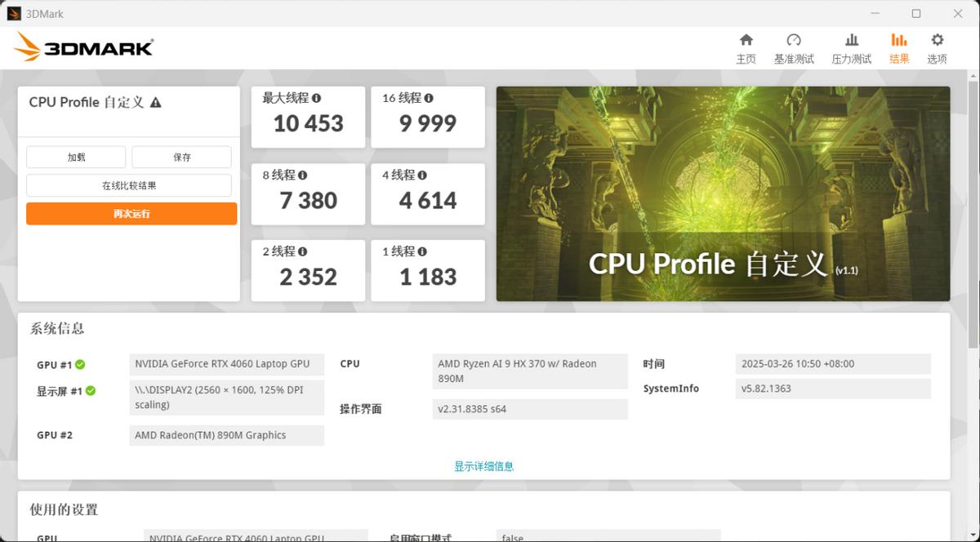Screen dimensions: 980x542
Task: Click info icon next to 最大线程
Action: click(x=316, y=98)
